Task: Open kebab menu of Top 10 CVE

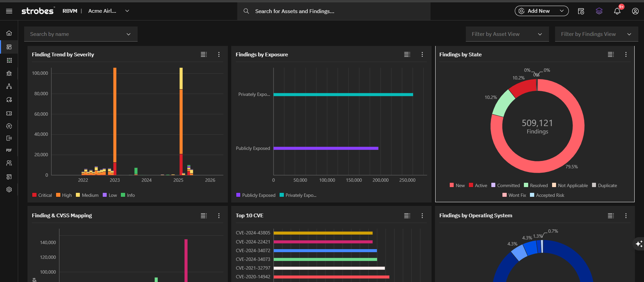Action: tap(422, 216)
